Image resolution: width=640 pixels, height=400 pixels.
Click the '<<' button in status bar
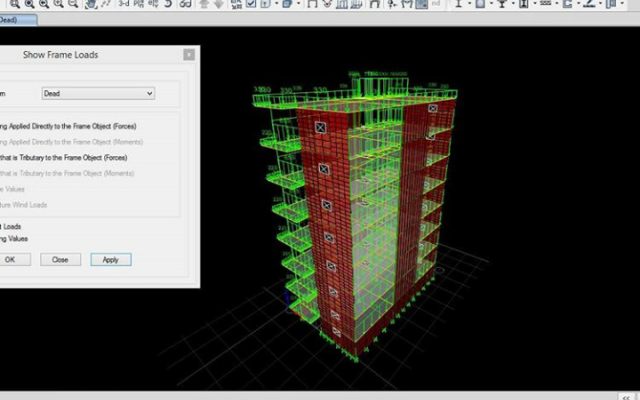point(626,397)
